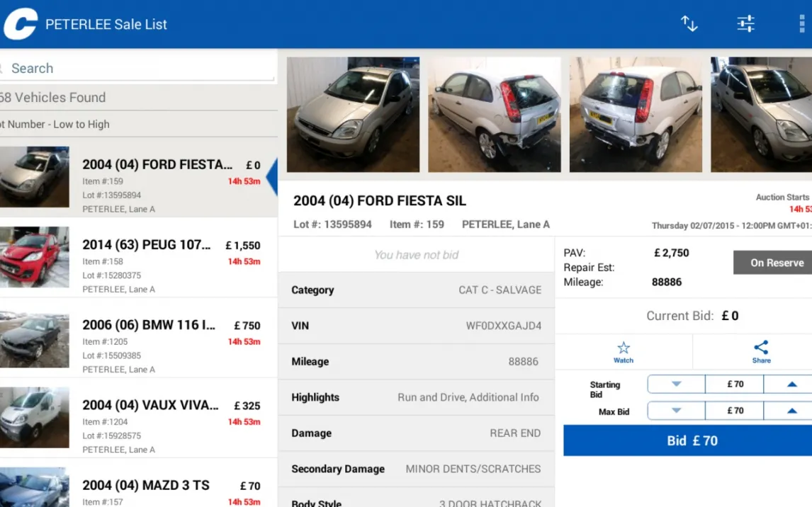
Task: Share this Ford Fiesta listing
Action: click(x=761, y=352)
